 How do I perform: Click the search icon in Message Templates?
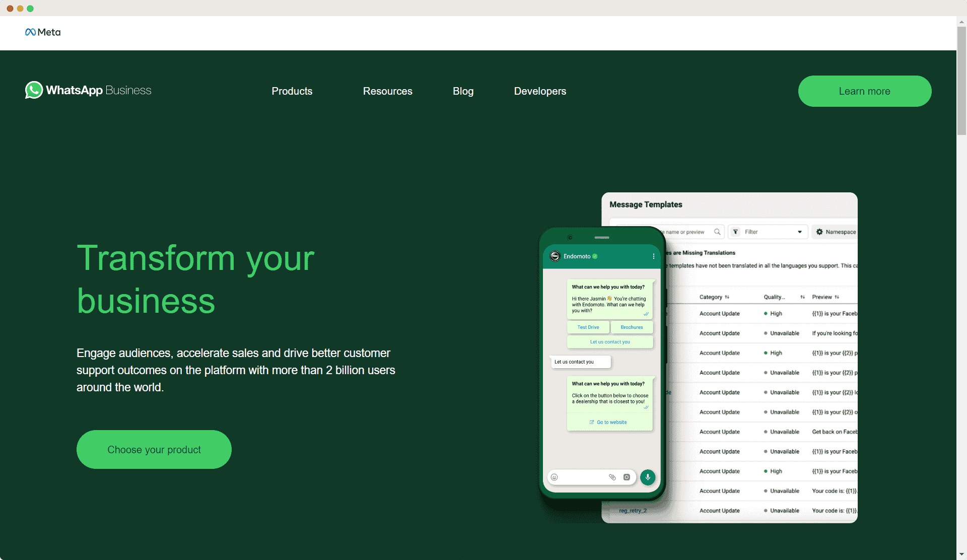point(717,231)
